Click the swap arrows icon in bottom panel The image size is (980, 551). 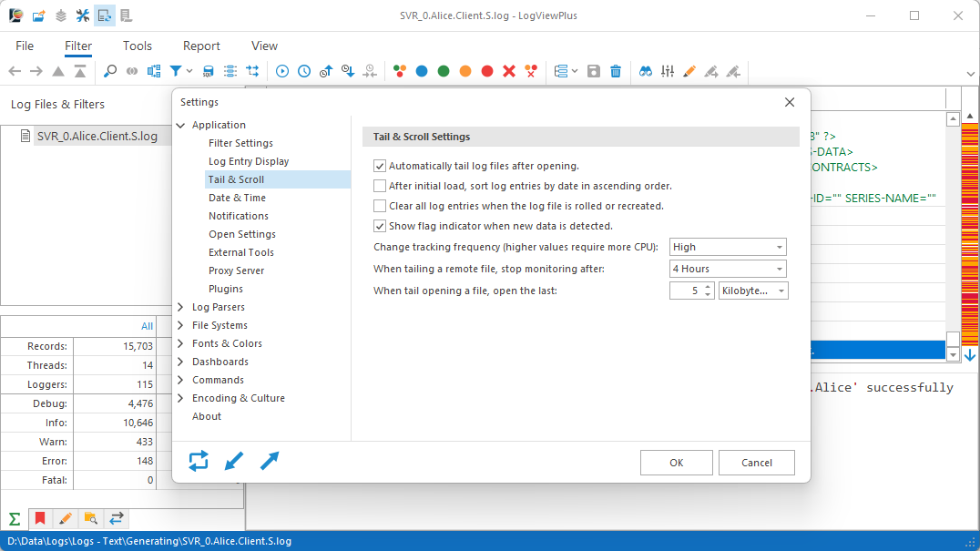point(117,518)
